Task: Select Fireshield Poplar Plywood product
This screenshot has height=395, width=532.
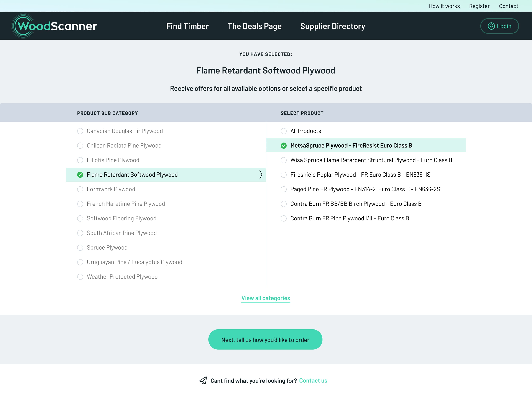Action: (284, 175)
